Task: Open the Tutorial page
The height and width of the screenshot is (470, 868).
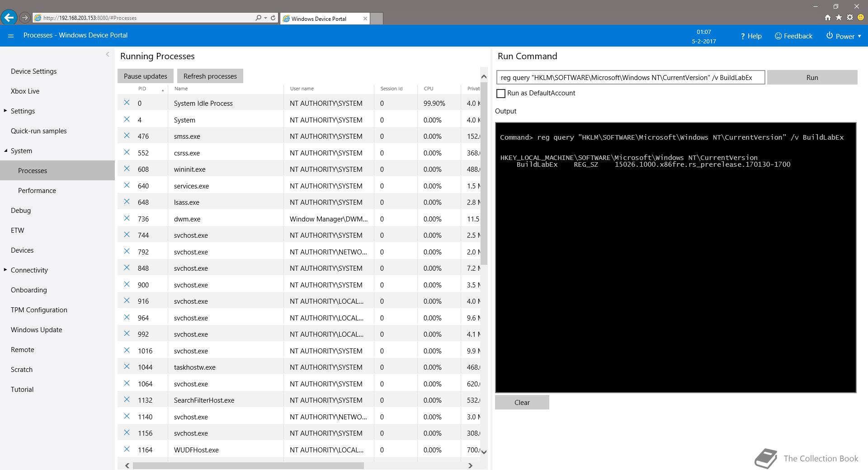Action: pos(22,390)
